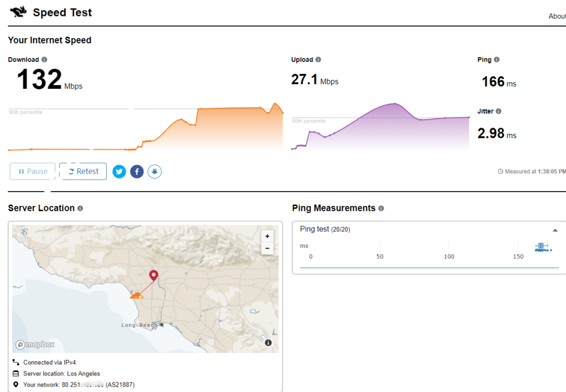Screen dimensions: 566x392
Task: Share results on Twitter
Action: point(119,172)
